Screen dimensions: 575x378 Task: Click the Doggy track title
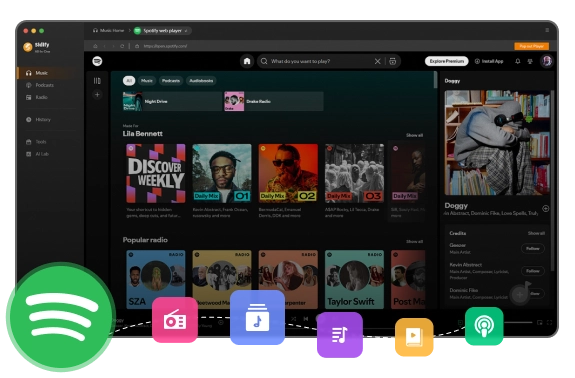456,206
